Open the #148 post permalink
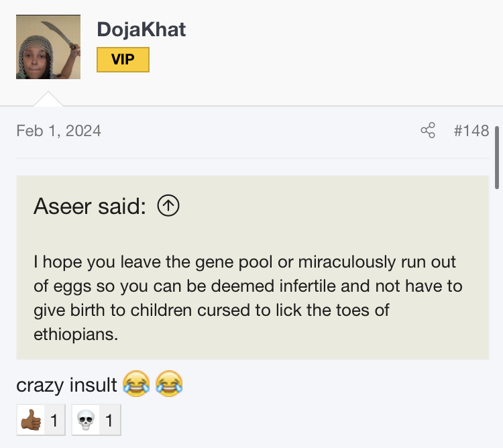Viewport: 503px width, 448px height. tap(471, 130)
